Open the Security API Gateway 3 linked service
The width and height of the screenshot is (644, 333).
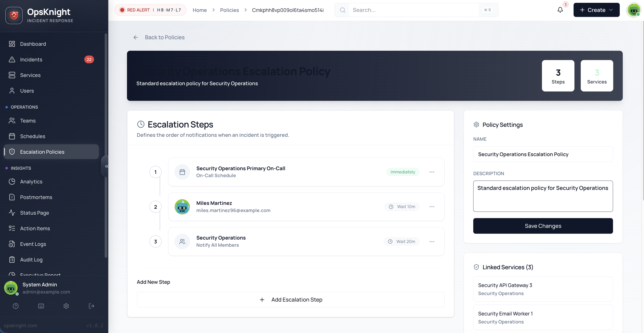tap(543, 289)
